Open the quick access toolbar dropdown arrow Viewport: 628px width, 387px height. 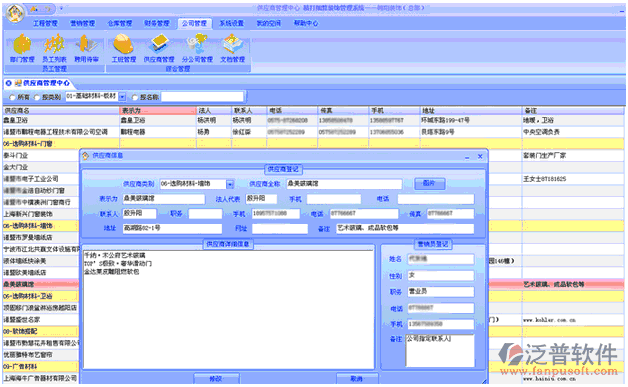pos(61,8)
